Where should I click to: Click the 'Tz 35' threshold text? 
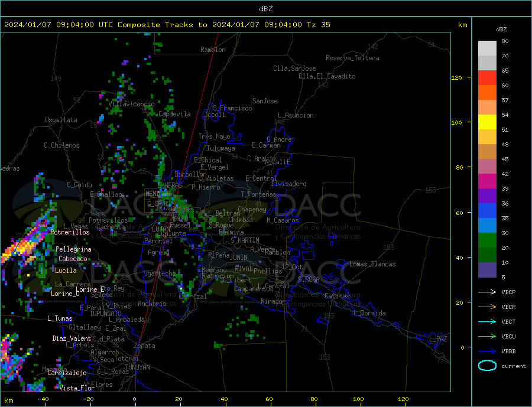pos(318,25)
